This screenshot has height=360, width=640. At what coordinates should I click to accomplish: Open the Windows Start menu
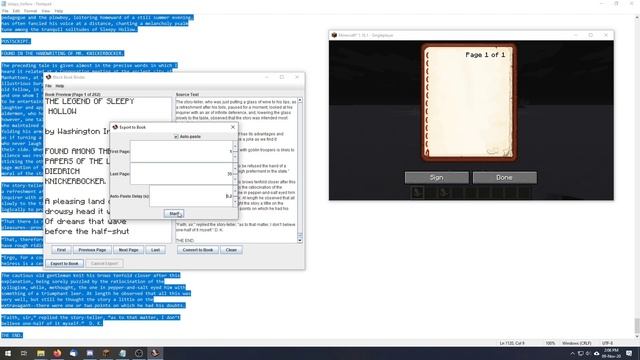[x=8, y=353]
